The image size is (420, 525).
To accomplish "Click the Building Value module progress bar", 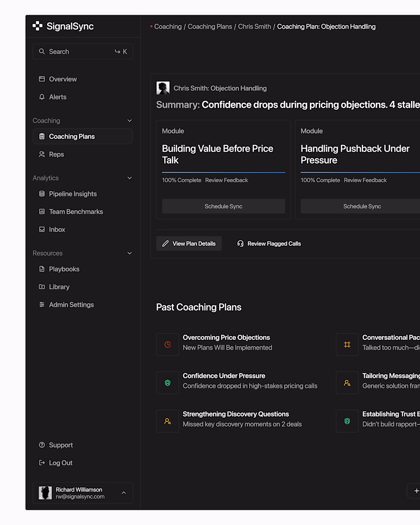I will click(223, 172).
